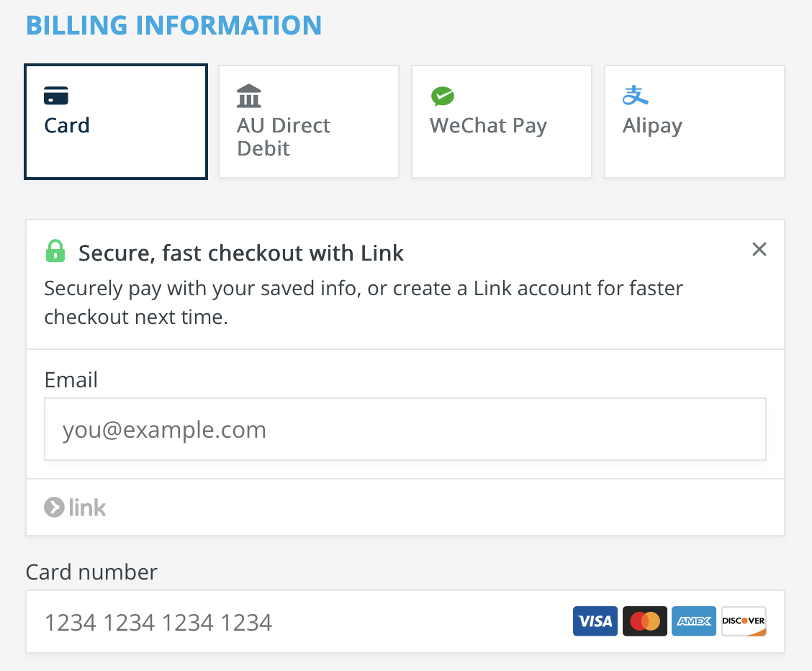Screen dimensions: 812x671
Task: Click the bank building icon
Action: [248, 96]
